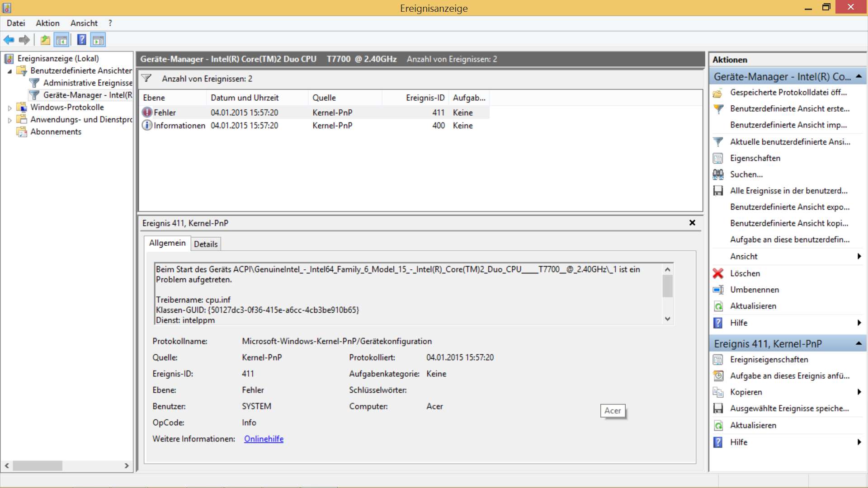Viewport: 868px width, 488px height.
Task: Click the Suchen binoculars icon
Action: click(x=718, y=174)
